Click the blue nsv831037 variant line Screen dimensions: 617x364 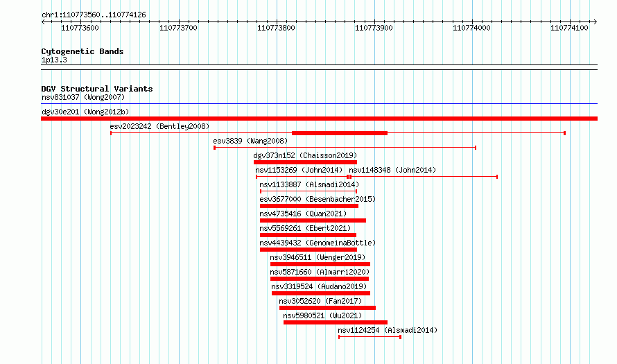(x=319, y=104)
